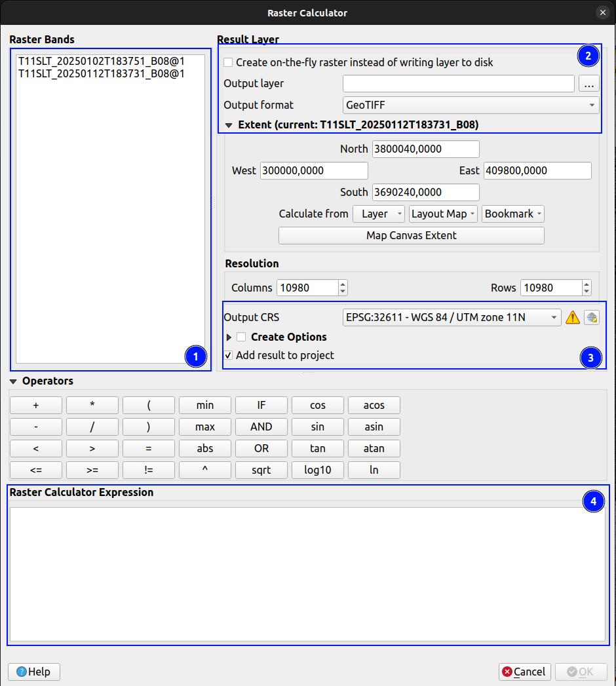Click the Map Canvas Extent button
Image resolution: width=616 pixels, height=686 pixels.
tap(411, 235)
